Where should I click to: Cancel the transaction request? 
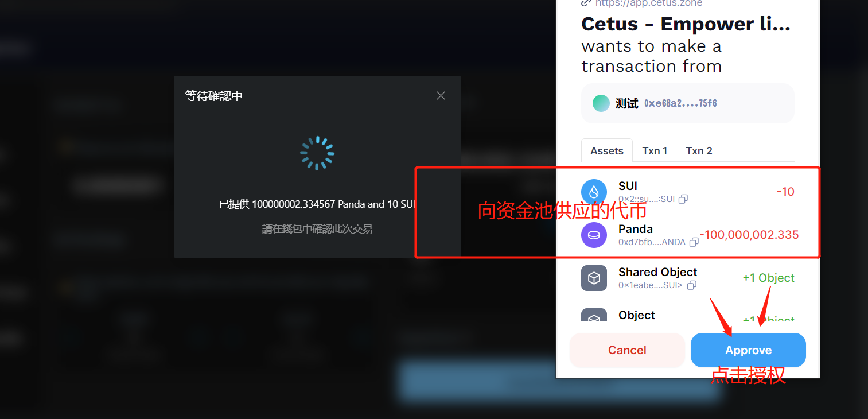coord(627,350)
